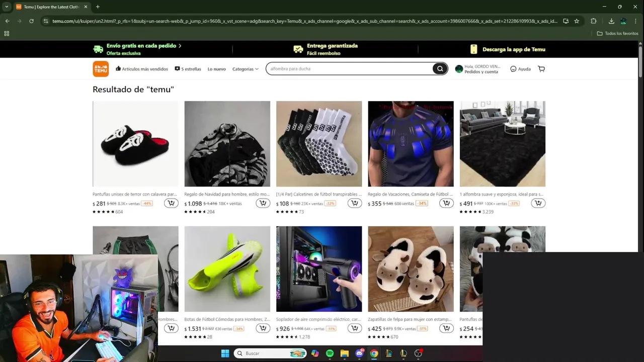Click the 3.239 reviews count on the rug
The image size is (644, 362).
(x=488, y=212)
